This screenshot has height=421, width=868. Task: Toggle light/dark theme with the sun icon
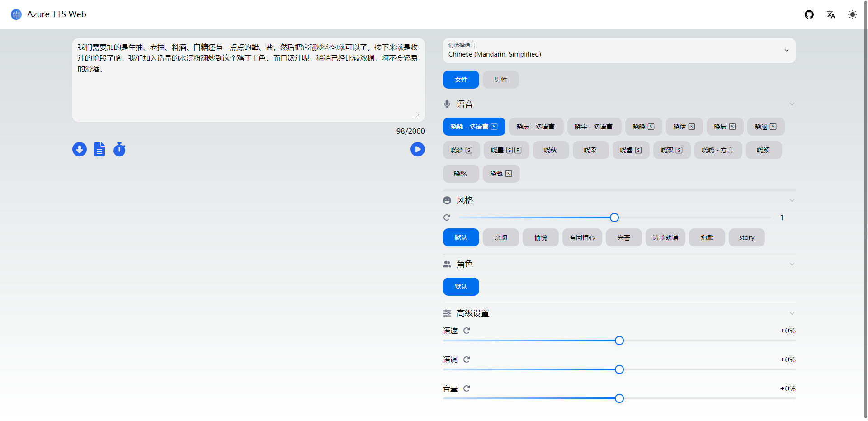(x=853, y=14)
